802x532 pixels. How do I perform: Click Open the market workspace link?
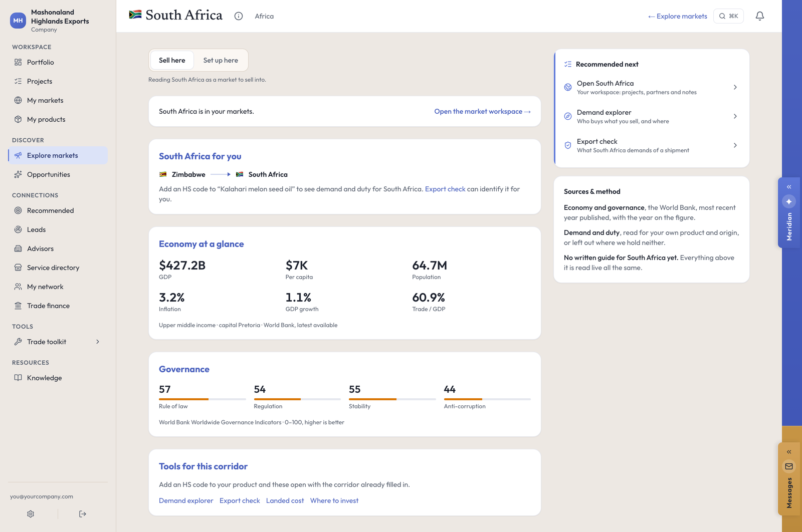point(482,111)
